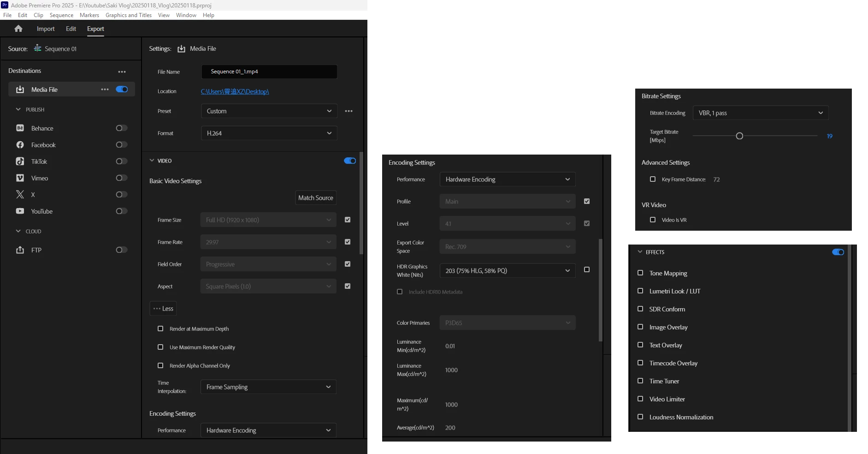Toggle the VIDEO section switch
The height and width of the screenshot is (454, 868).
350,161
